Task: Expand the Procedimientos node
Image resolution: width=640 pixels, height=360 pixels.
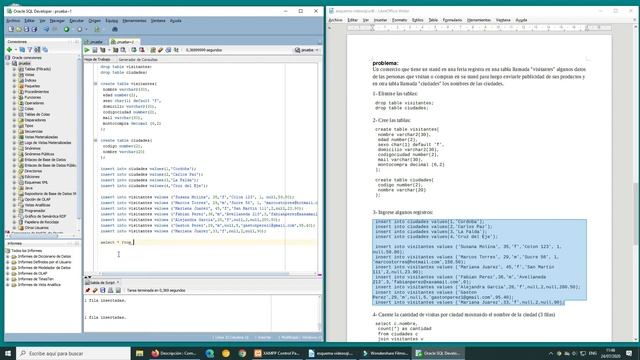Action: [x=14, y=92]
